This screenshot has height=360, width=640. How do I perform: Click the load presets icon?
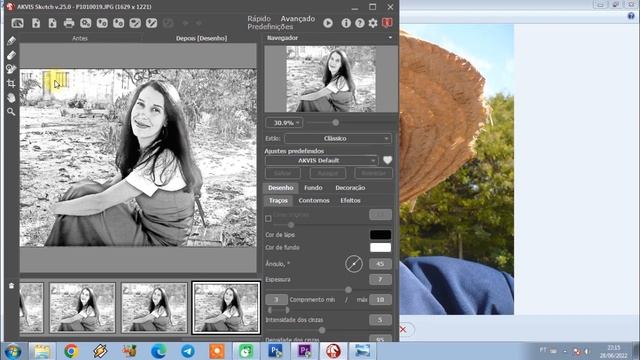(102, 23)
